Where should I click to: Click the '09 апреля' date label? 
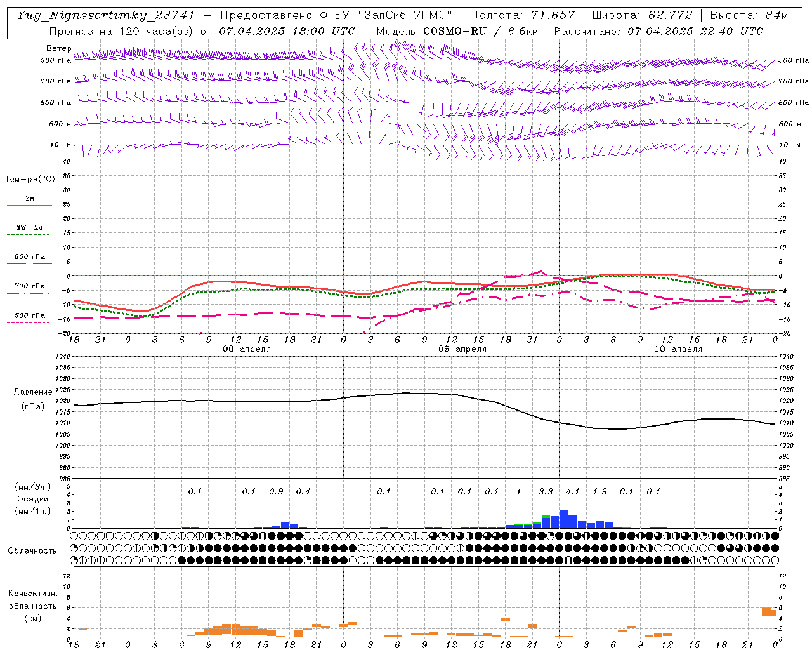pyautogui.click(x=462, y=349)
